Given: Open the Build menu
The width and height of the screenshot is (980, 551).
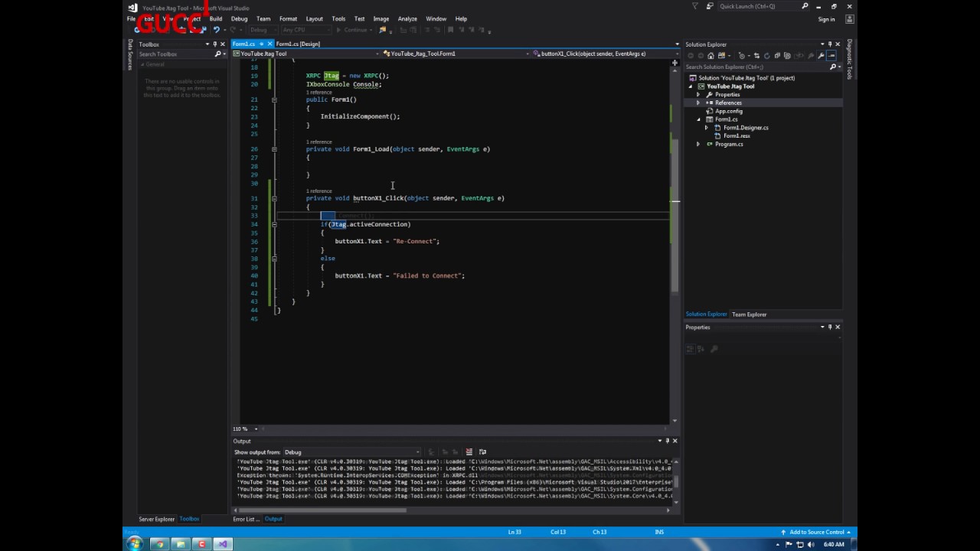Looking at the screenshot, I should (x=216, y=18).
